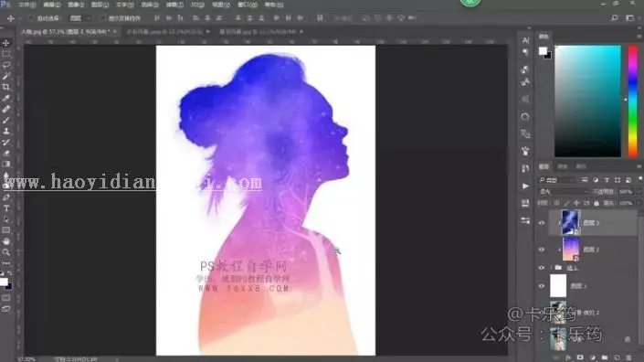The image size is (644, 362).
Task: Open the layer blend mode dropdown
Action: (563, 191)
